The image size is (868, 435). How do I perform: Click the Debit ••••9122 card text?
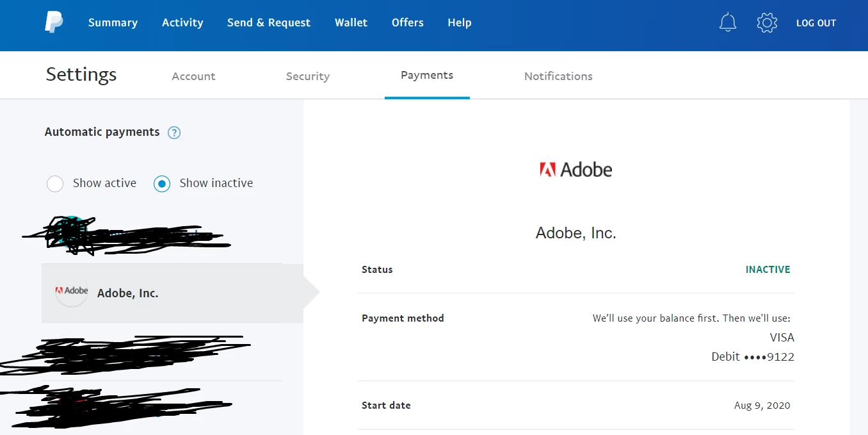point(753,357)
